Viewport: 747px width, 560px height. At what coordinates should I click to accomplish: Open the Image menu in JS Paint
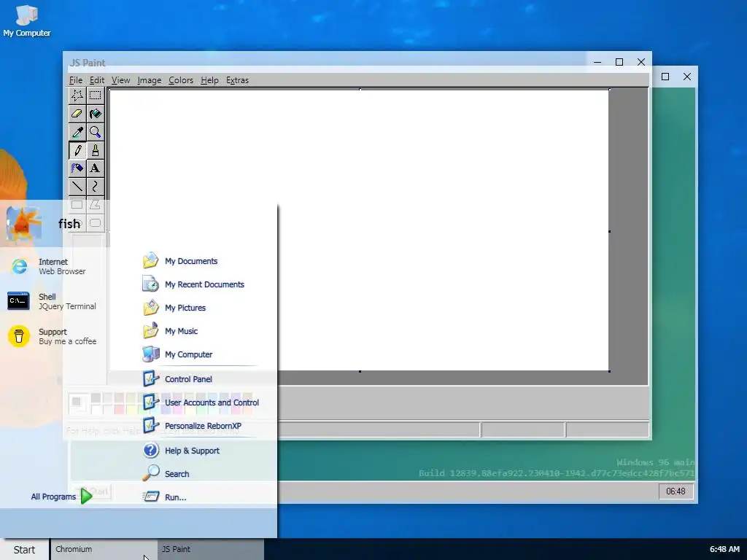(149, 80)
